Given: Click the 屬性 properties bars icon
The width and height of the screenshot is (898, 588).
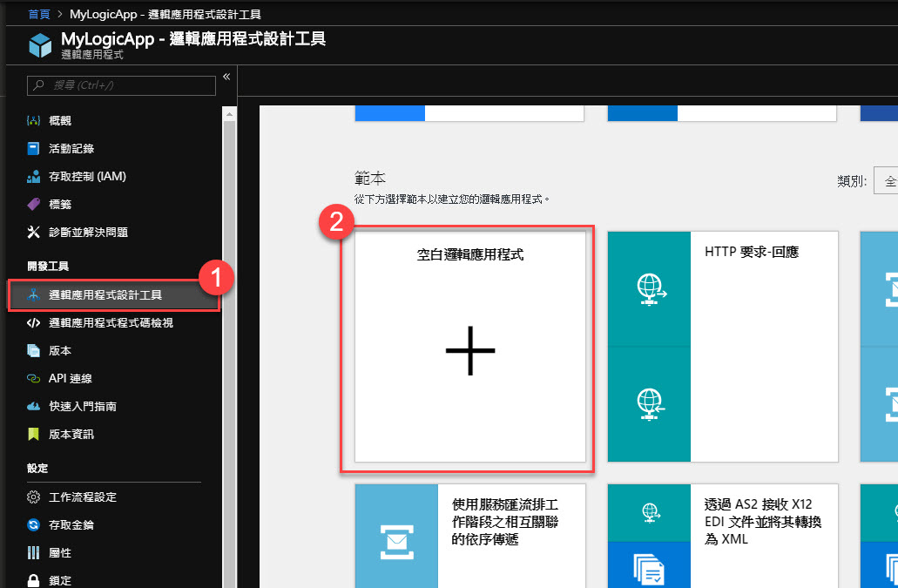Looking at the screenshot, I should [33, 553].
